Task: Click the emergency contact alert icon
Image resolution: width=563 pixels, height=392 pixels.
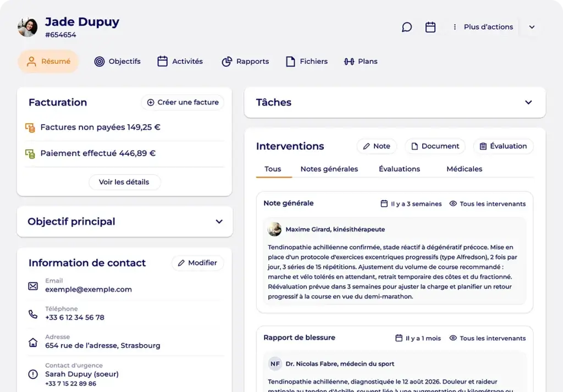Action: coord(33,374)
